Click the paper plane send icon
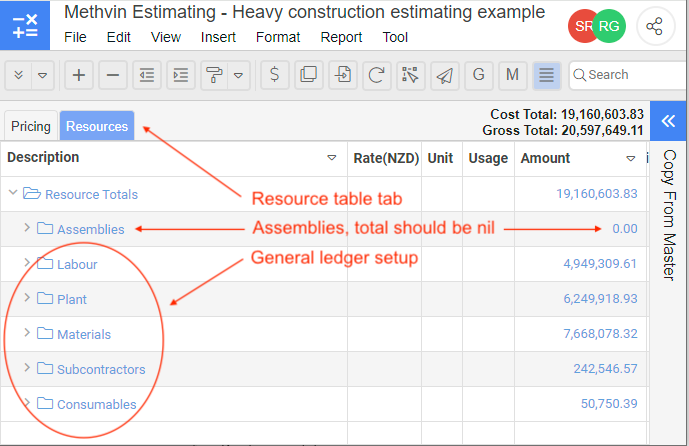689x446 pixels. pyautogui.click(x=445, y=75)
